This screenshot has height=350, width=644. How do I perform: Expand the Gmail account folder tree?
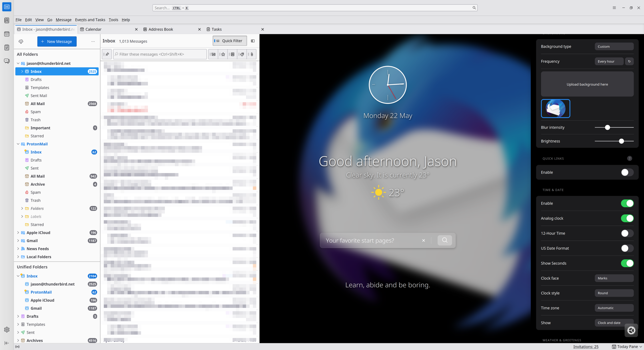(18, 241)
